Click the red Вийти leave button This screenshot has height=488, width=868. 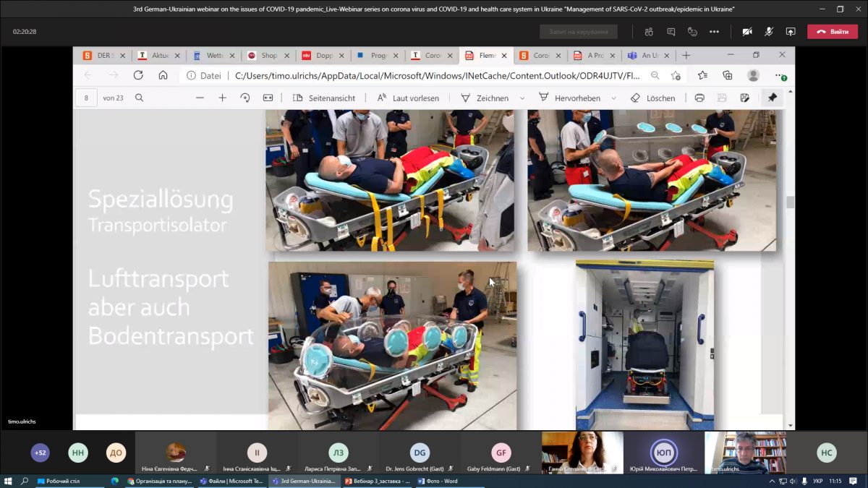832,32
